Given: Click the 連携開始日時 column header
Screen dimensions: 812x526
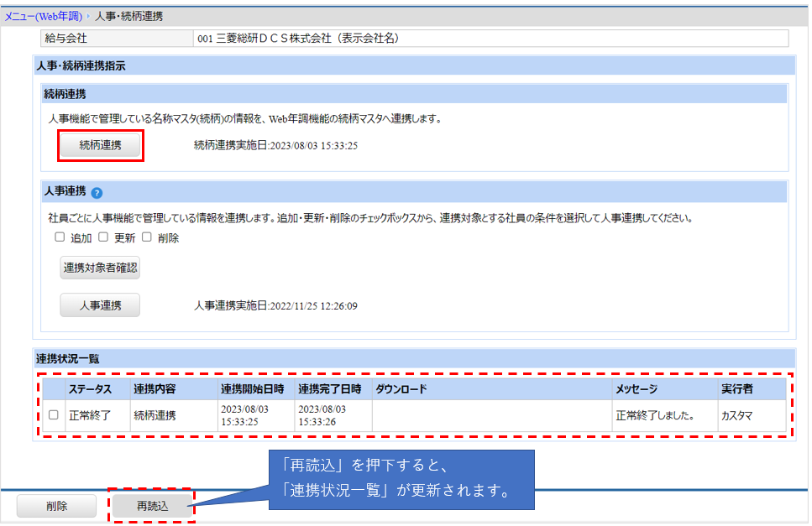Looking at the screenshot, I should click(x=256, y=389).
